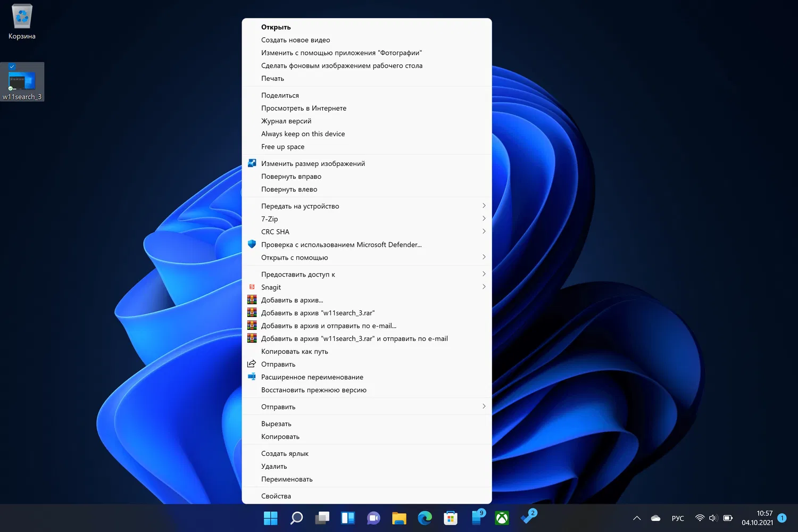
Task: Open Microsoft Store from the taskbar
Action: [451, 518]
